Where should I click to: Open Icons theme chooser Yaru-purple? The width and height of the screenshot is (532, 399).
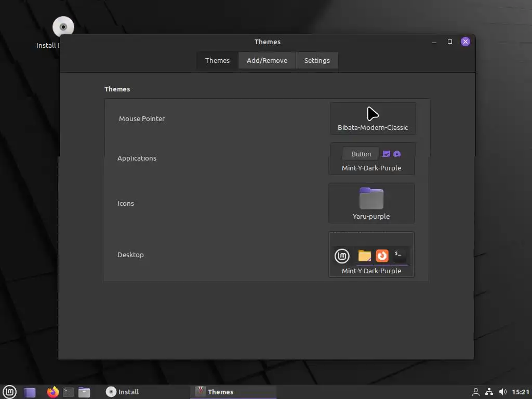pos(371,203)
